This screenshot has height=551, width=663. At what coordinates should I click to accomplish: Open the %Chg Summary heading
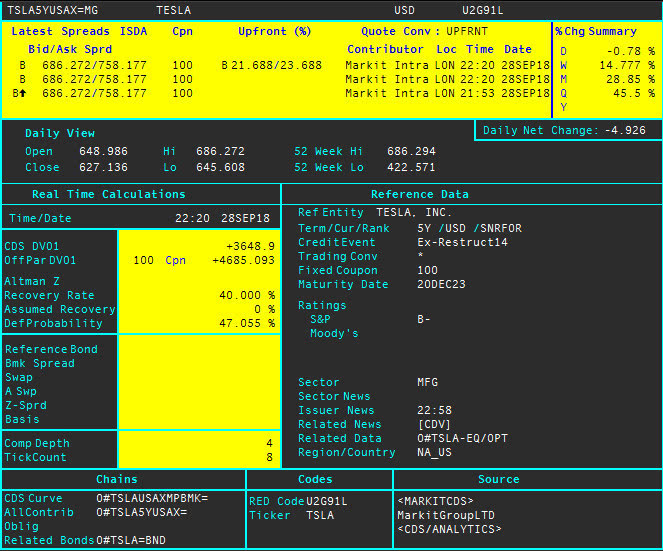(596, 31)
